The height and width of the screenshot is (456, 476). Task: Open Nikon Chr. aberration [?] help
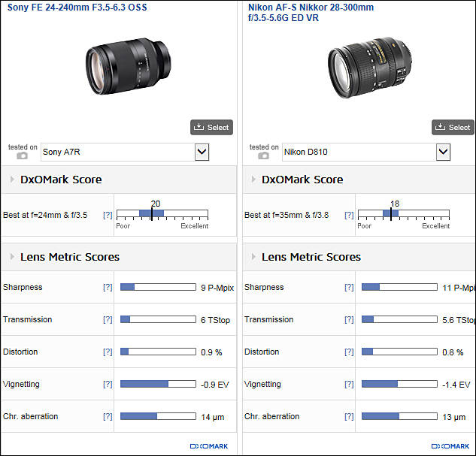click(x=349, y=417)
